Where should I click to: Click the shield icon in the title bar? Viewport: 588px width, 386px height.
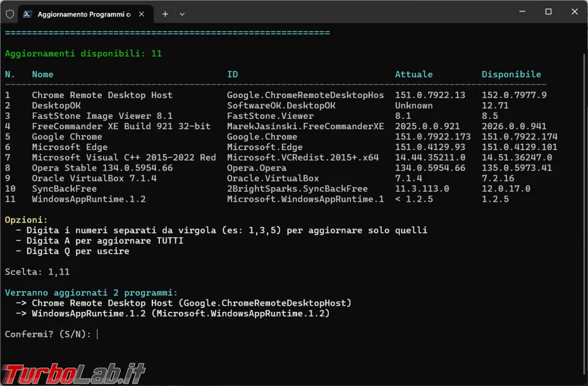10,14
